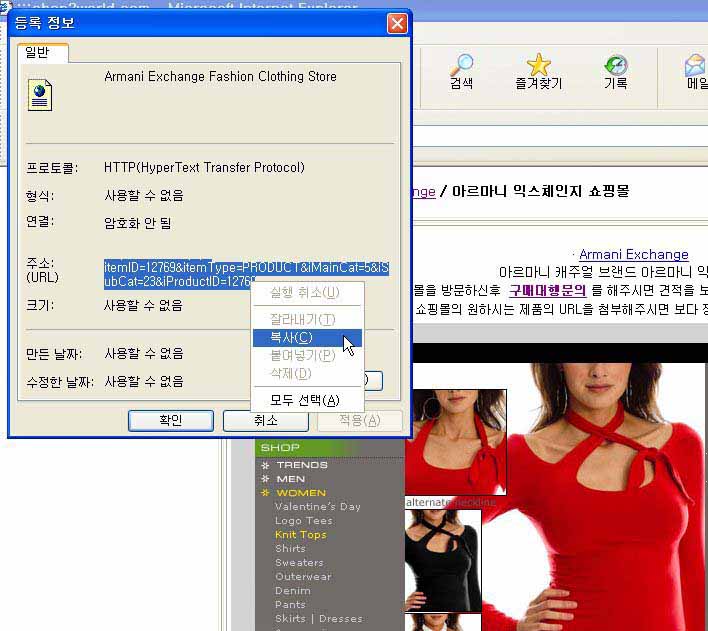Open the Armani Exchange hyperlink
Viewport: 708px width, 631px height.
click(633, 254)
